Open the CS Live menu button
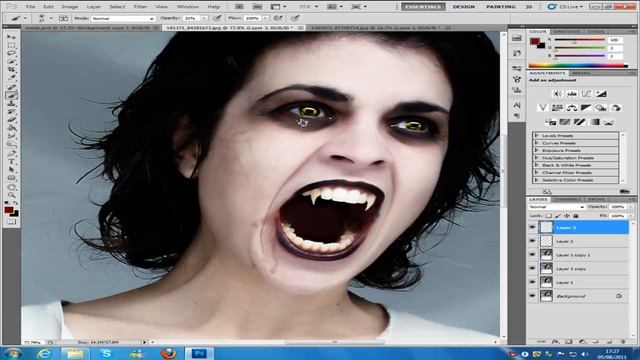The image size is (640, 360). coord(565,7)
